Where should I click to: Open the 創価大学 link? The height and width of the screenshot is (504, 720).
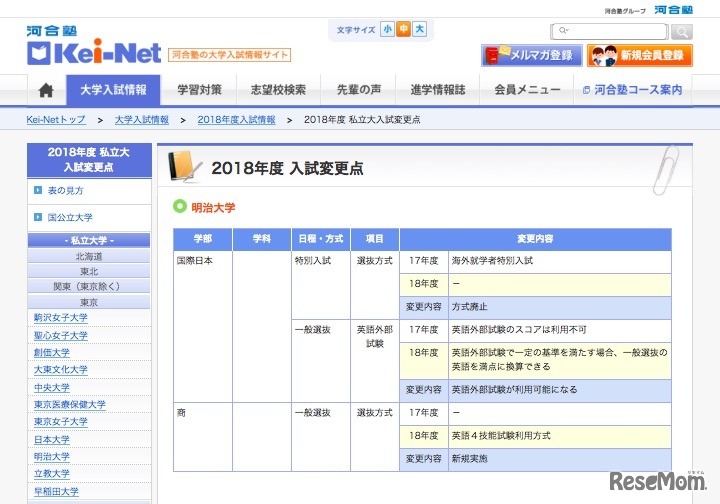click(51, 353)
